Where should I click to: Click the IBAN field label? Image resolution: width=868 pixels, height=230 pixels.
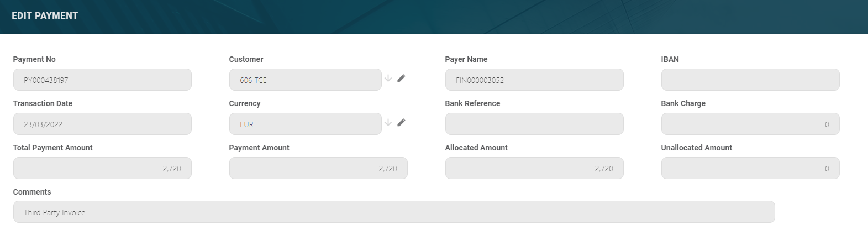[x=670, y=59]
